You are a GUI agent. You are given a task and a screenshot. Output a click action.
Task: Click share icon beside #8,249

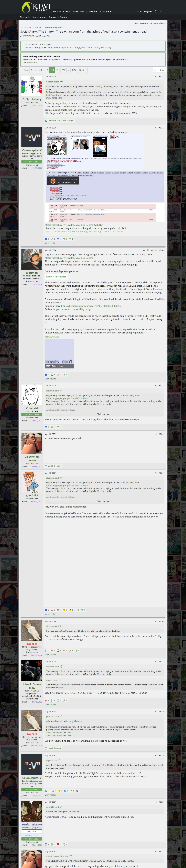(156, 711)
